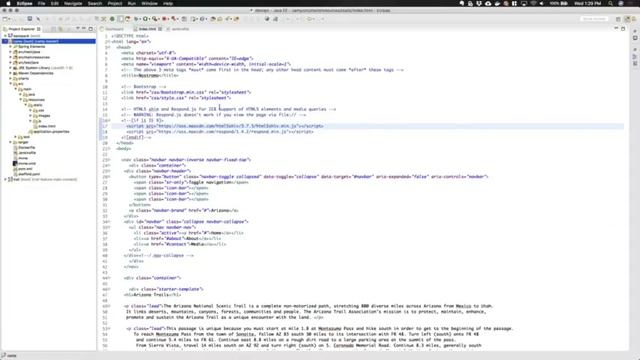Click the Save toolbar icon
Image resolution: width=640 pixels, height=360 pixels.
click(x=30, y=19)
